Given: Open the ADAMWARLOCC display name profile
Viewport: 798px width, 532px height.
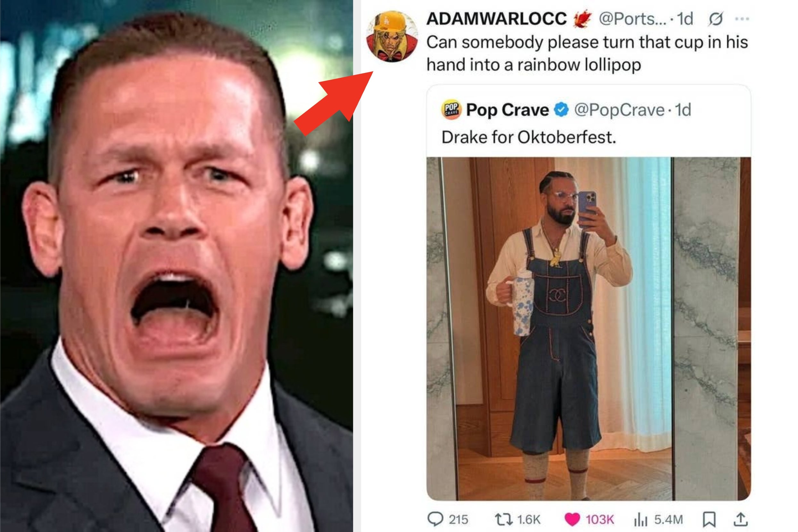Looking at the screenshot, I should coord(496,19).
